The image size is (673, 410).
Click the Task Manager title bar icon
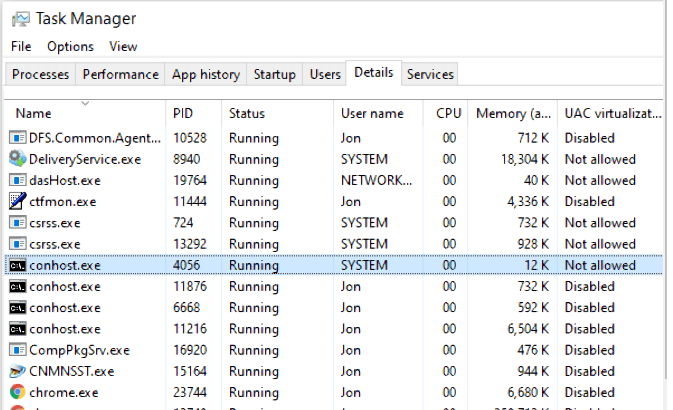[19, 19]
